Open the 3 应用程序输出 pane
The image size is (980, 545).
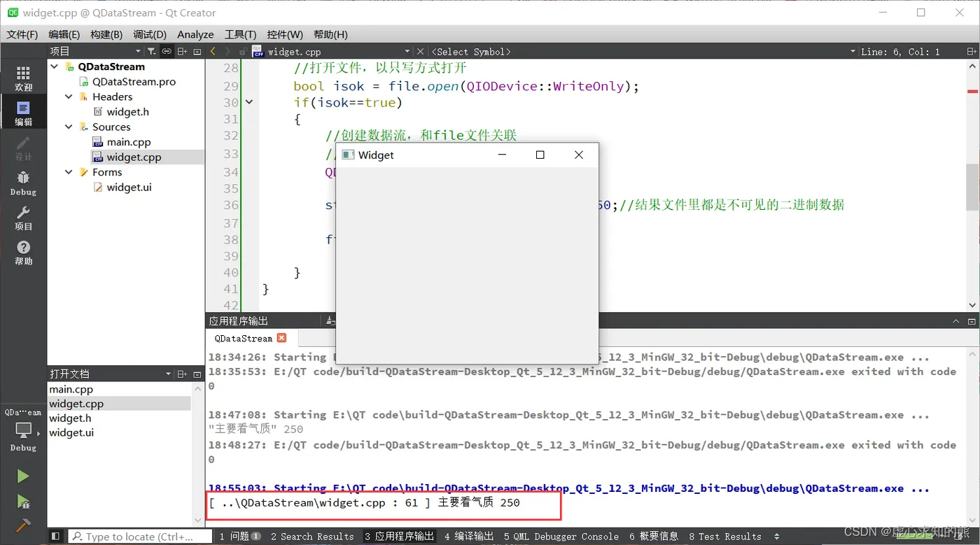399,537
